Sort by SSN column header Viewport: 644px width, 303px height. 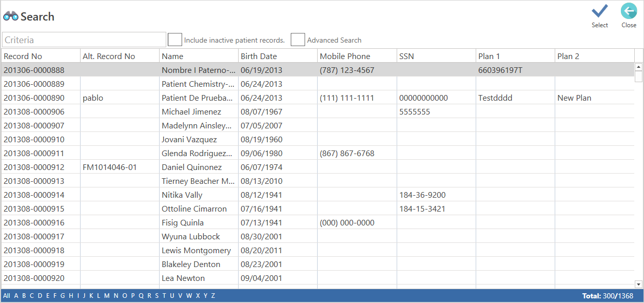[x=436, y=56]
